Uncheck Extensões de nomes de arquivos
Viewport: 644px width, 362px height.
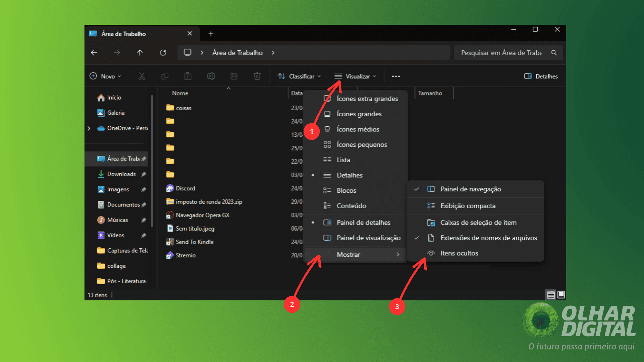click(x=489, y=238)
